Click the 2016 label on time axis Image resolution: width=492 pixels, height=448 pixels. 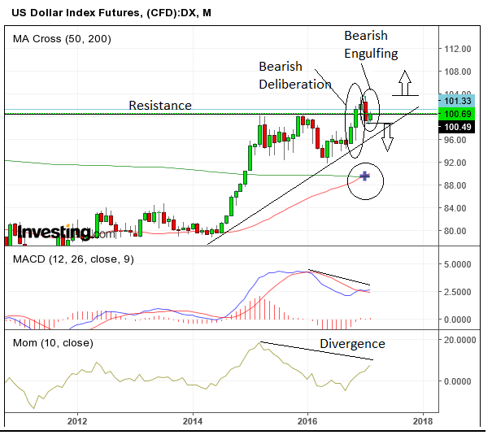pos(308,421)
